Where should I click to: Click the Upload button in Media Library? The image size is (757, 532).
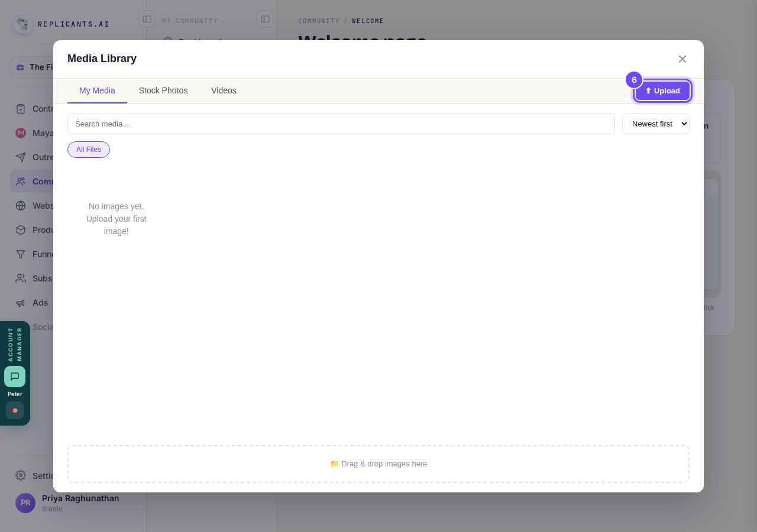click(662, 90)
